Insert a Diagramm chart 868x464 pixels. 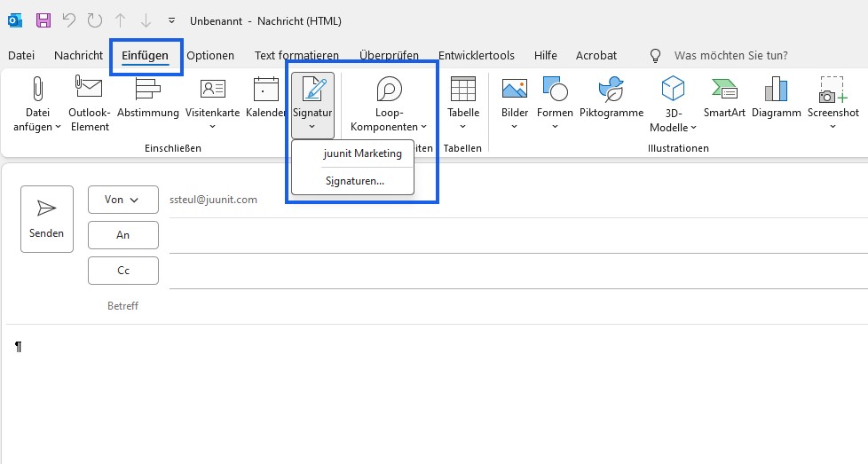pyautogui.click(x=776, y=98)
